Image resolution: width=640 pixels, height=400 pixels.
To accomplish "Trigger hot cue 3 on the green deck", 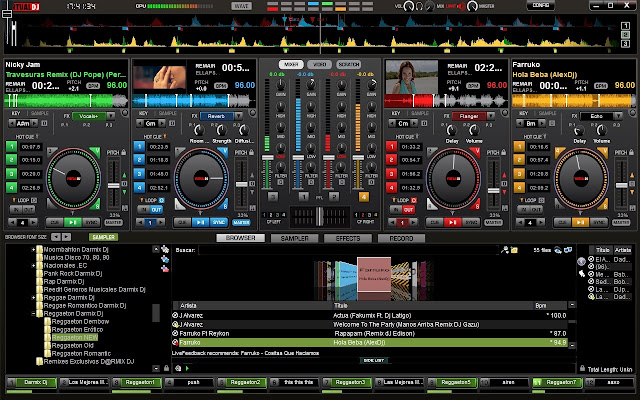I will pos(11,174).
